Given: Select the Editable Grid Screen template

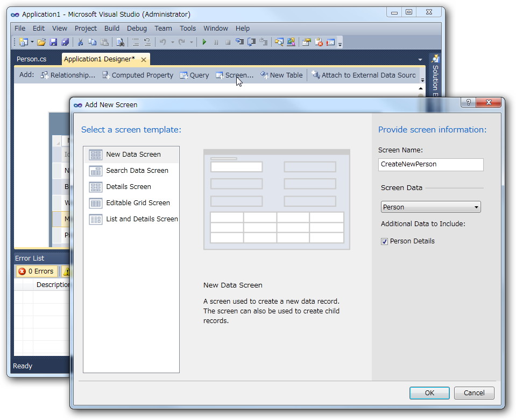Looking at the screenshot, I should 131,203.
